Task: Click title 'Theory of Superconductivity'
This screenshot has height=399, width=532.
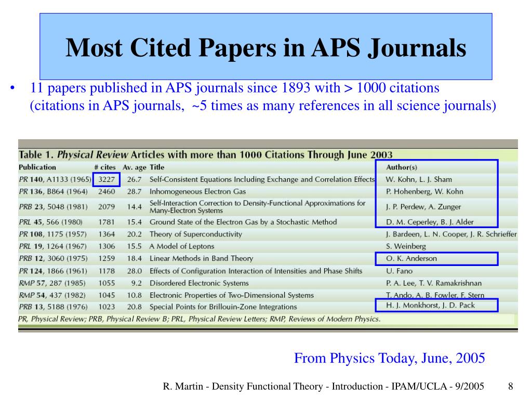Action: (196, 234)
